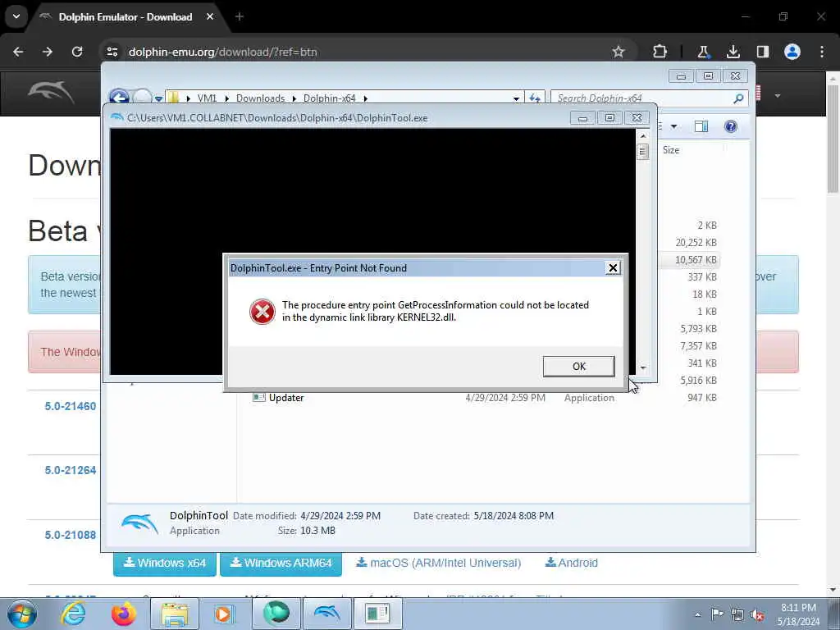Click the Dolphin logo on the website
The image size is (840, 630).
click(x=52, y=93)
